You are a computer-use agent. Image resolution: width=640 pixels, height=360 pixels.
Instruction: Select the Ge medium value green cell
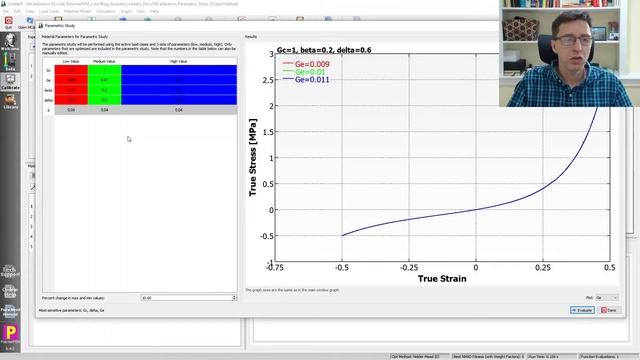[104, 80]
